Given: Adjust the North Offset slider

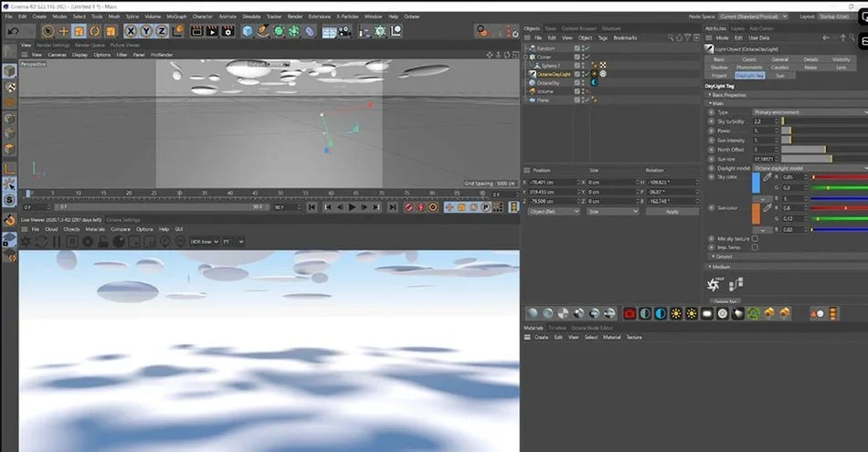Looking at the screenshot, I should point(824,150).
